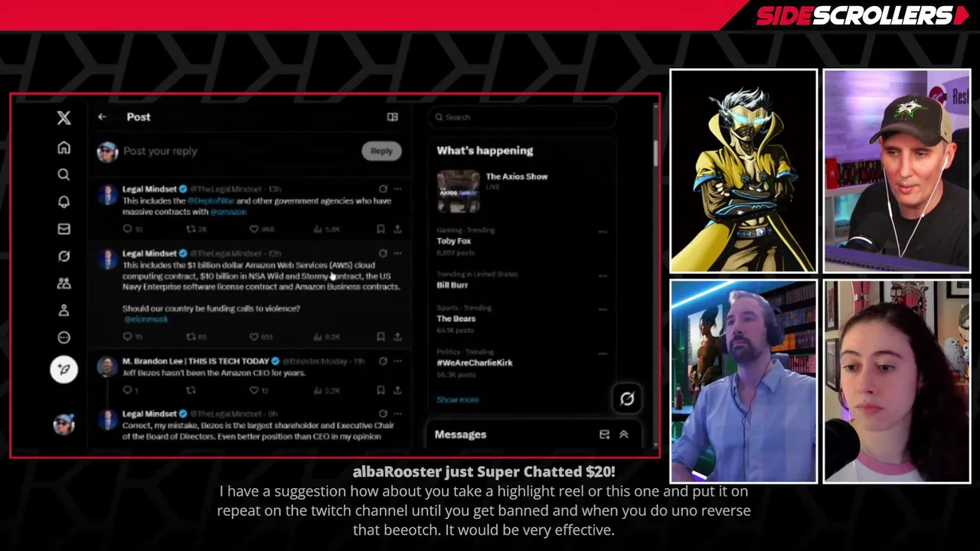Open Notifications bell in sidebar
The image size is (980, 551).
tap(64, 201)
